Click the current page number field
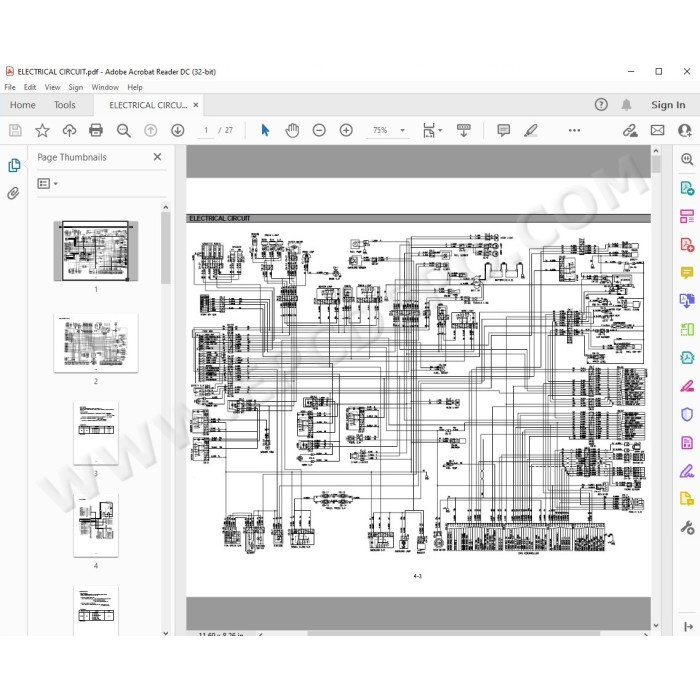Screen dimensions: 700x700 tap(206, 130)
